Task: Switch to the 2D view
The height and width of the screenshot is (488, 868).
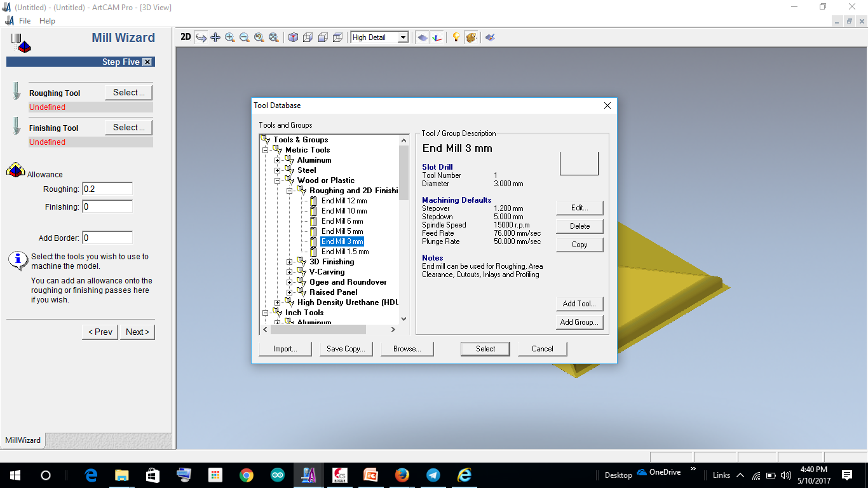Action: (186, 37)
